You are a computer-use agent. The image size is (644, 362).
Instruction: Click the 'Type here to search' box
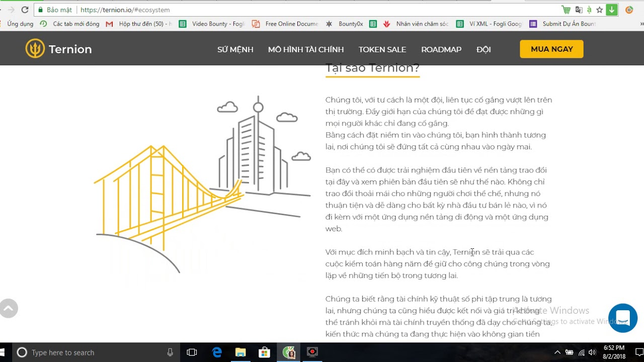point(96,352)
